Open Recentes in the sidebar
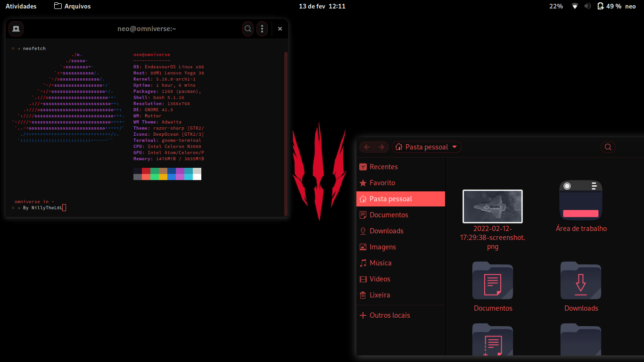The height and width of the screenshot is (362, 644). point(401,167)
